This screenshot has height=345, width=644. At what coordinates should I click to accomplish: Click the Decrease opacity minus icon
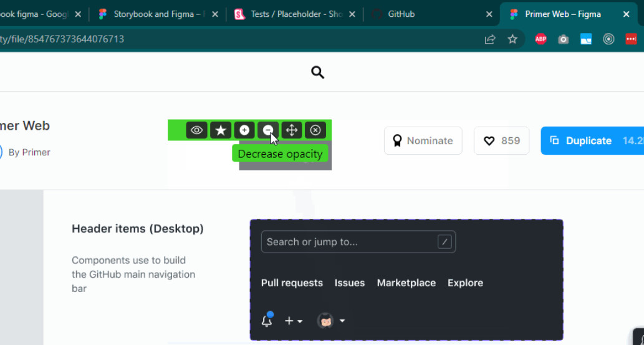pos(268,130)
